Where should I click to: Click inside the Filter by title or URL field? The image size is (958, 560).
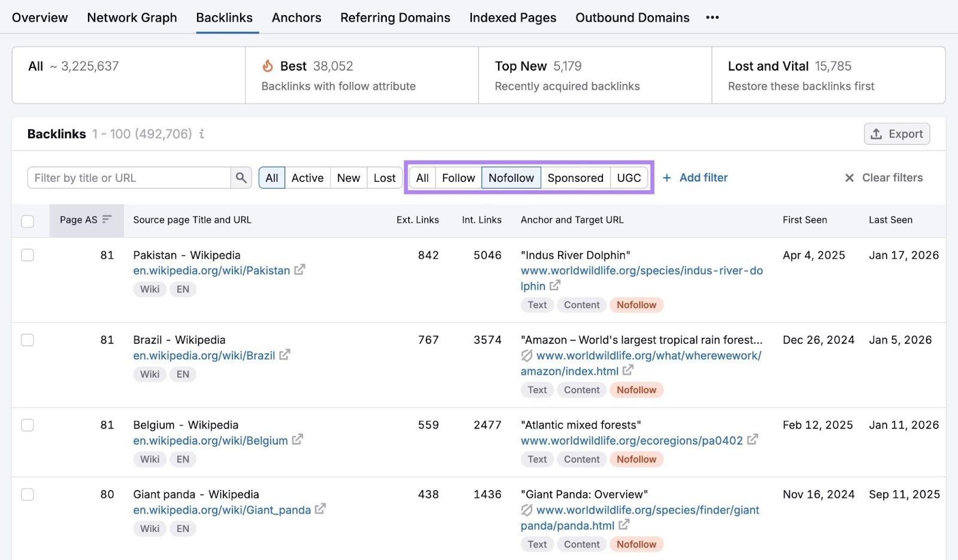129,177
